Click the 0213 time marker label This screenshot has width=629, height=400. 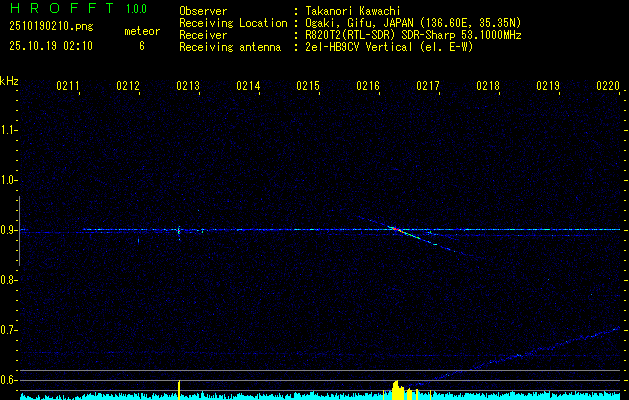point(188,86)
